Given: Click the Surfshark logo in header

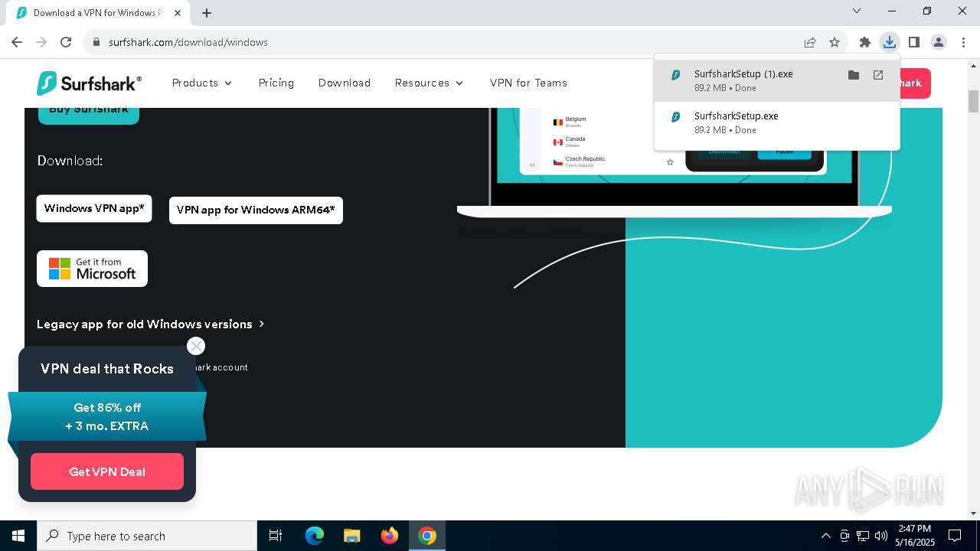Looking at the screenshot, I should point(89,83).
